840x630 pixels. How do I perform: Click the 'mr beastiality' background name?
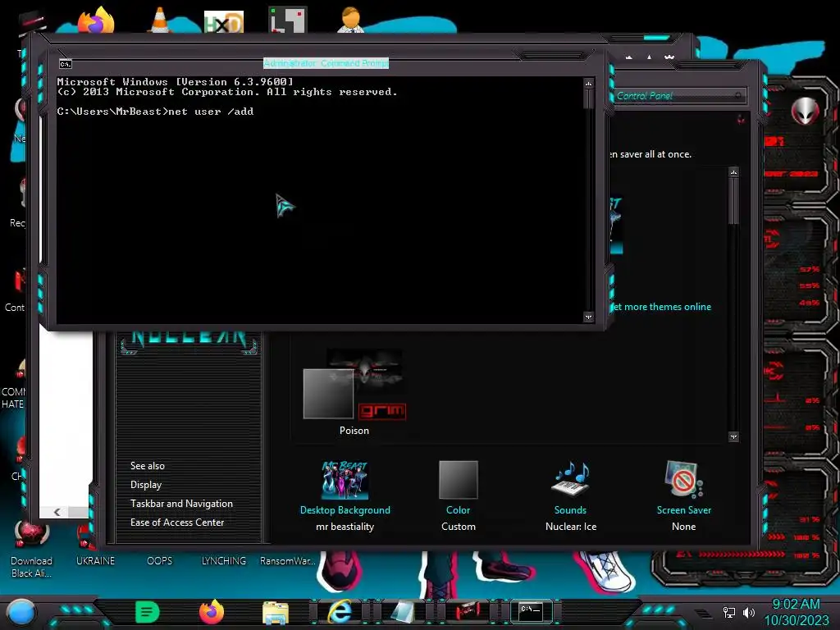(x=345, y=527)
